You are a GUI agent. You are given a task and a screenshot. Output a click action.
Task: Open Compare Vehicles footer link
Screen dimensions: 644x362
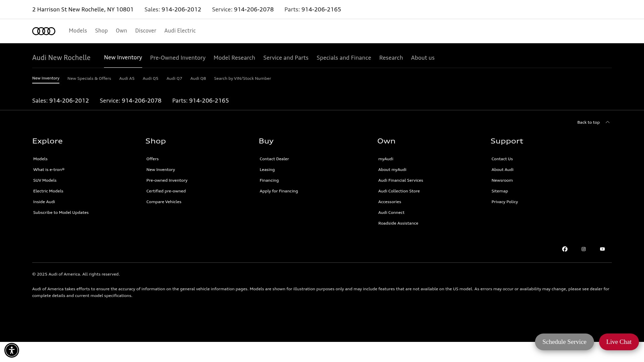click(x=164, y=202)
